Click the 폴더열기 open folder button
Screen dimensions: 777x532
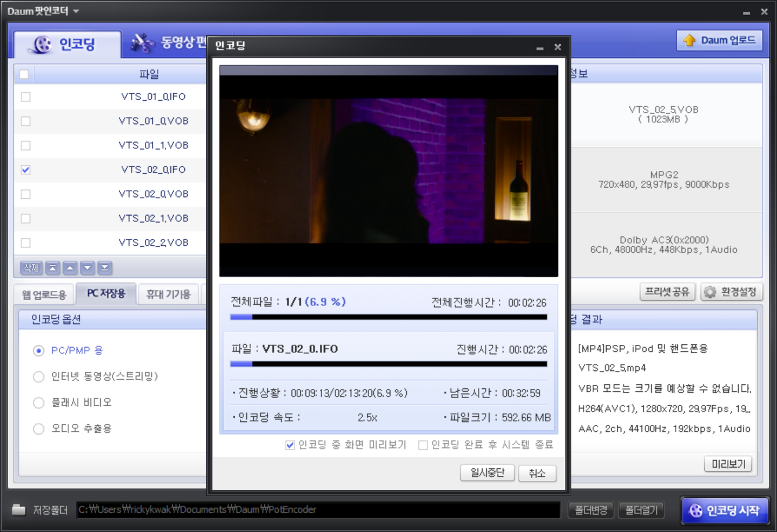tap(641, 510)
